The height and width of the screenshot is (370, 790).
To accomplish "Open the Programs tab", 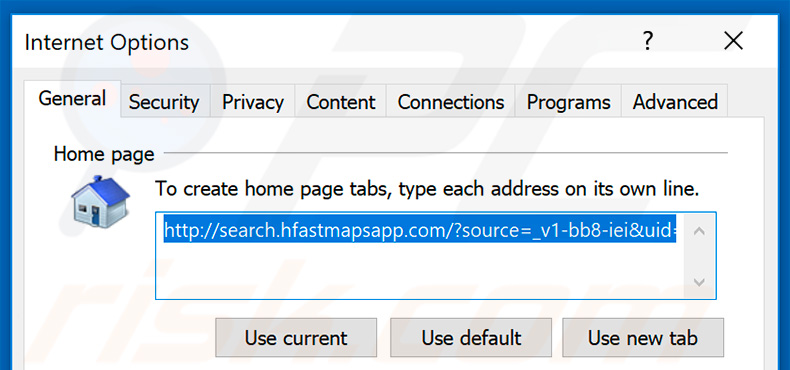I will (568, 102).
